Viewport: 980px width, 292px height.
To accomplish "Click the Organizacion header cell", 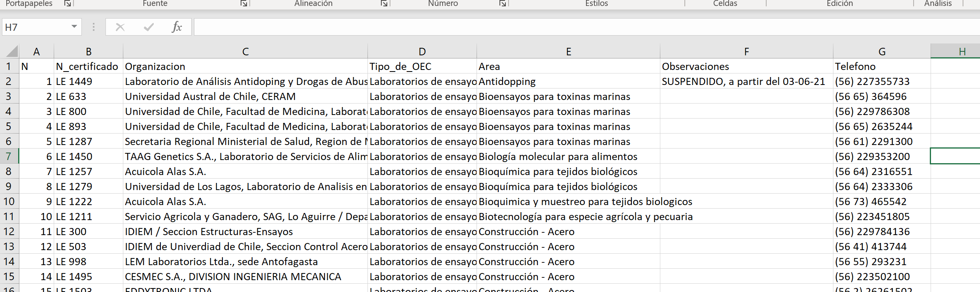I will point(245,66).
